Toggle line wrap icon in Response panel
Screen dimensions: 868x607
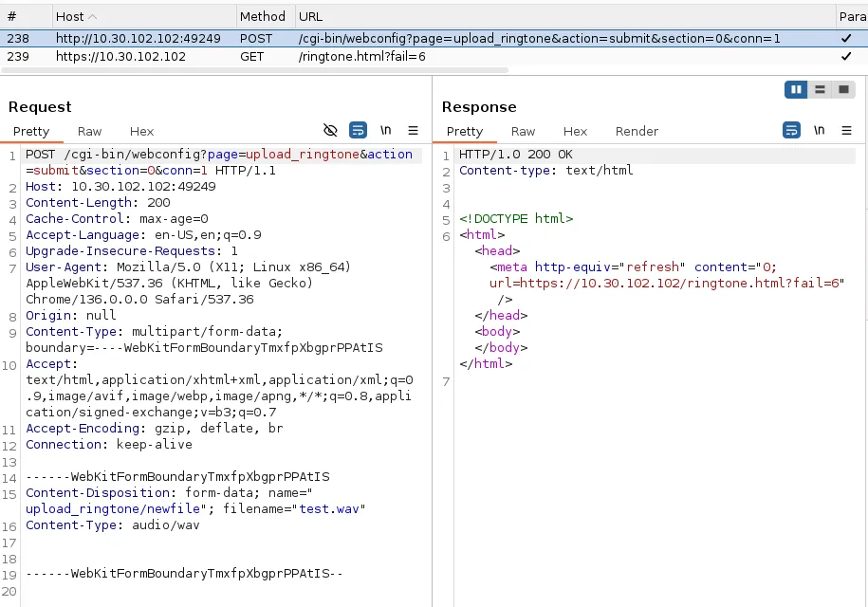(x=791, y=131)
